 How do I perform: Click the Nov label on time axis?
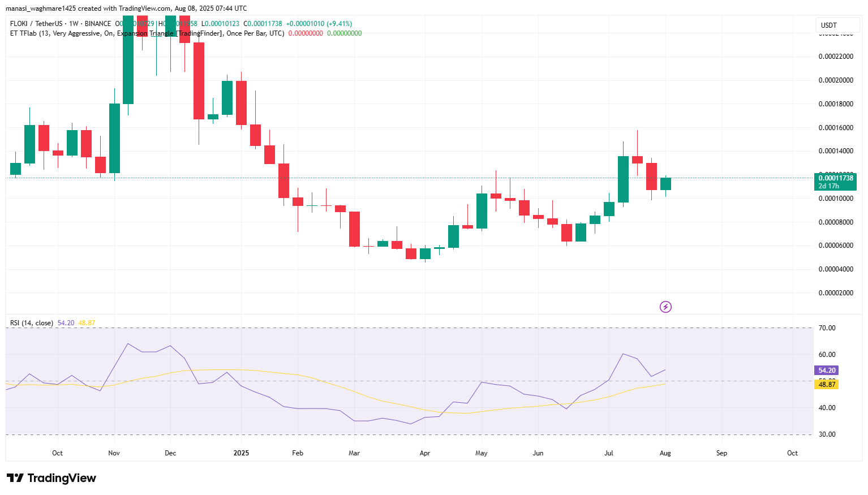[x=114, y=453]
